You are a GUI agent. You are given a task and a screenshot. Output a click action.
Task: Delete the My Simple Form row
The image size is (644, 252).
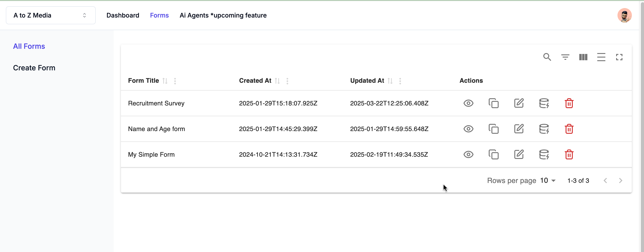tap(569, 154)
